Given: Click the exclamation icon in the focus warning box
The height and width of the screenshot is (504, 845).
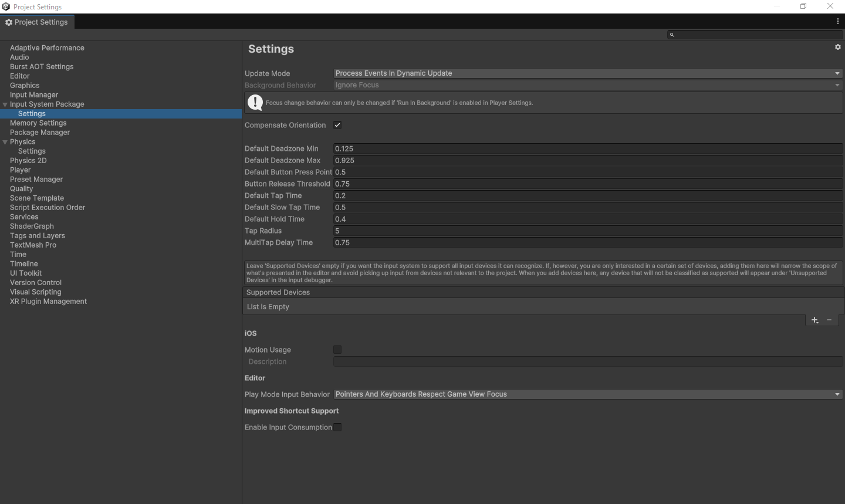Looking at the screenshot, I should tap(255, 102).
